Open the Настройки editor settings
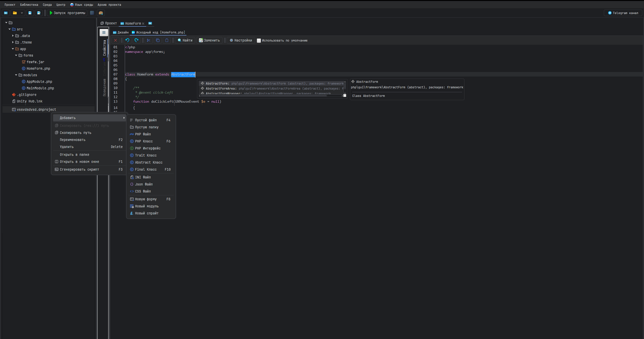 241,40
